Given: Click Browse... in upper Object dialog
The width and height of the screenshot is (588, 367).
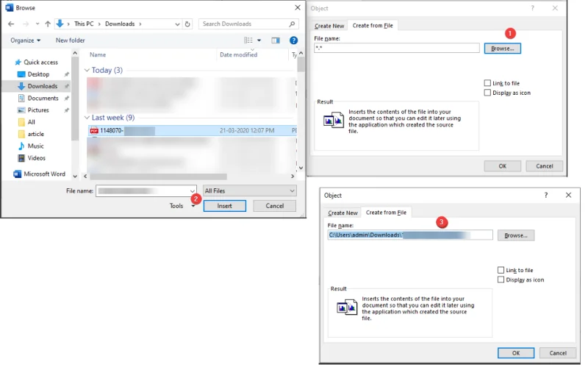Looking at the screenshot, I should tap(503, 49).
